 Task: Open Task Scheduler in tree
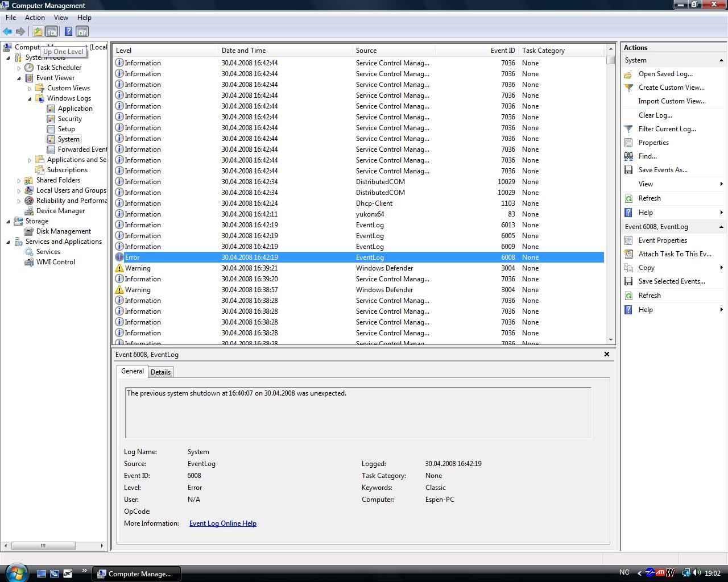59,68
